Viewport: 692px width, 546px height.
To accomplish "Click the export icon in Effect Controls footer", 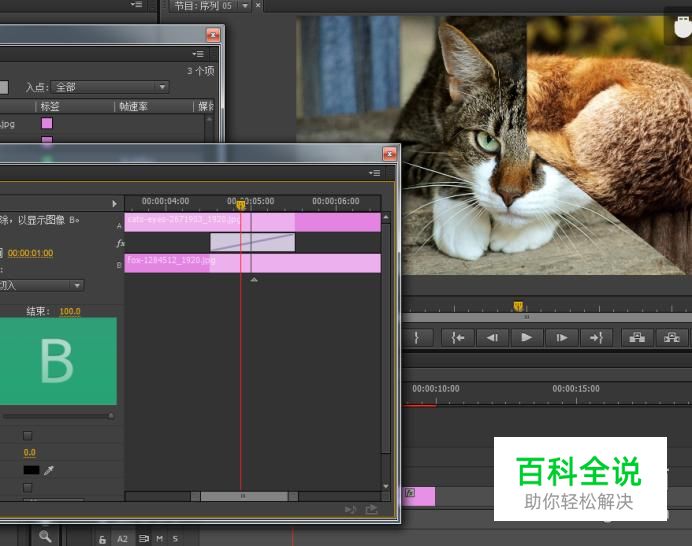I will tap(372, 510).
